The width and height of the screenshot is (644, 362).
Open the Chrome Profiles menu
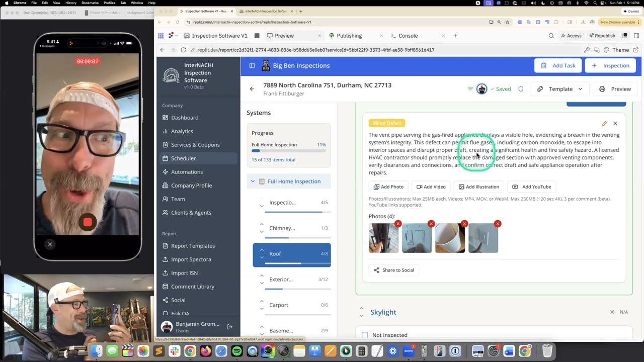(x=109, y=3)
